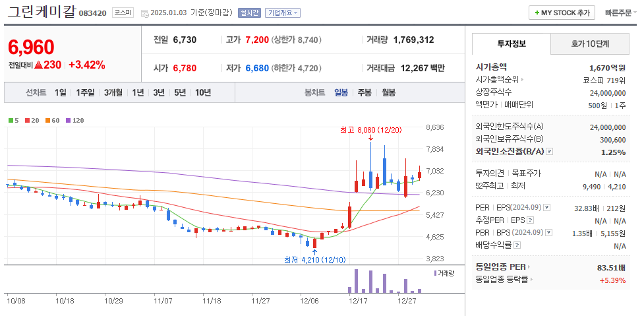Click the 상한가 8,740 upper limit text

(x=297, y=40)
